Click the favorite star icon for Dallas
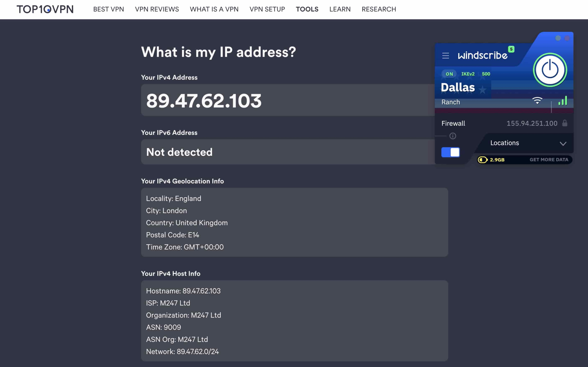588x367 pixels. pyautogui.click(x=483, y=89)
